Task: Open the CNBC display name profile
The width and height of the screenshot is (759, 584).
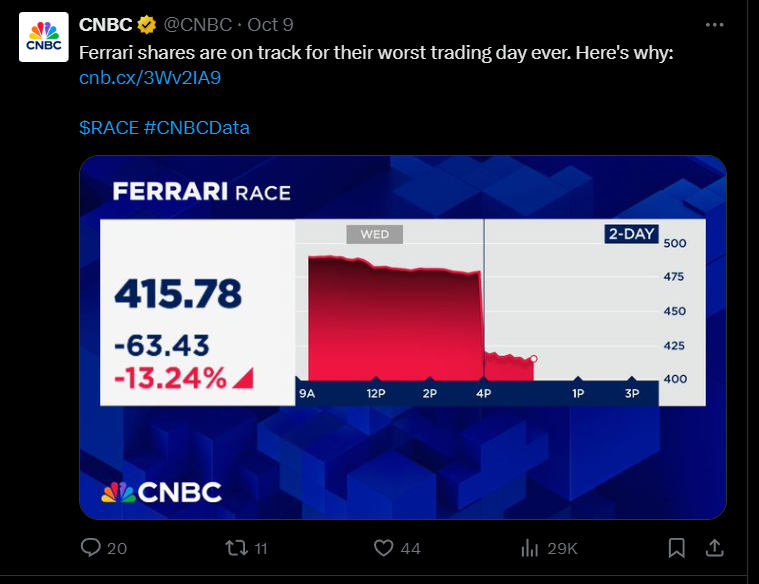Action: tap(105, 24)
